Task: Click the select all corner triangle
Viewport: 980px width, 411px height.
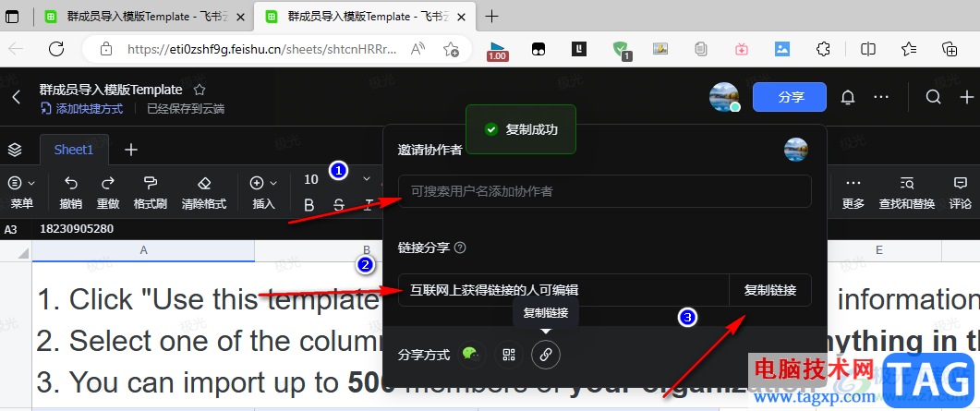Action: 22,252
